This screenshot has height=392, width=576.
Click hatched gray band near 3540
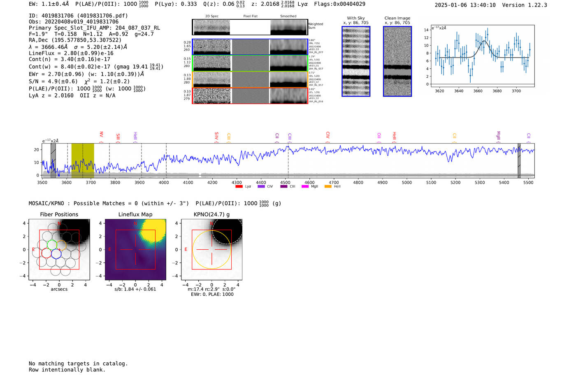[x=53, y=160]
